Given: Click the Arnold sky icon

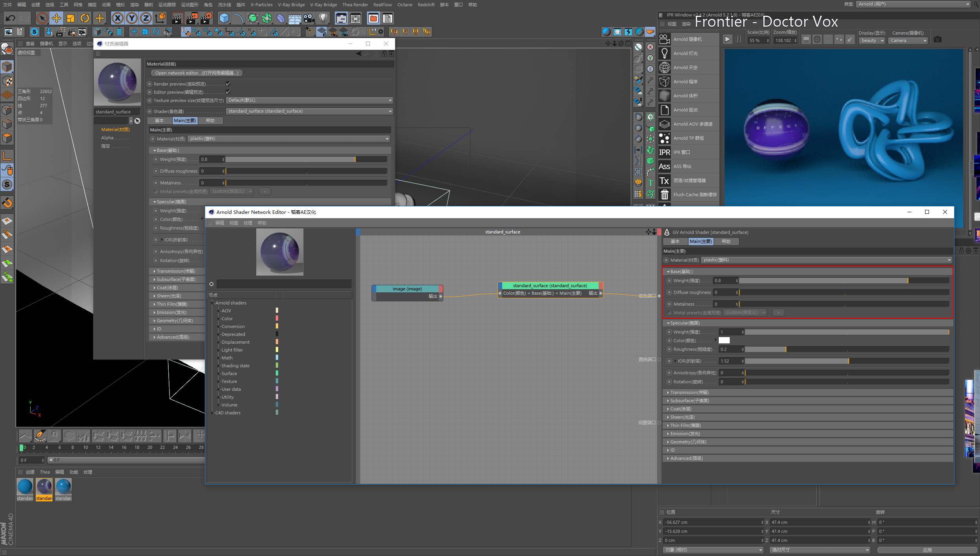Looking at the screenshot, I should [x=664, y=67].
